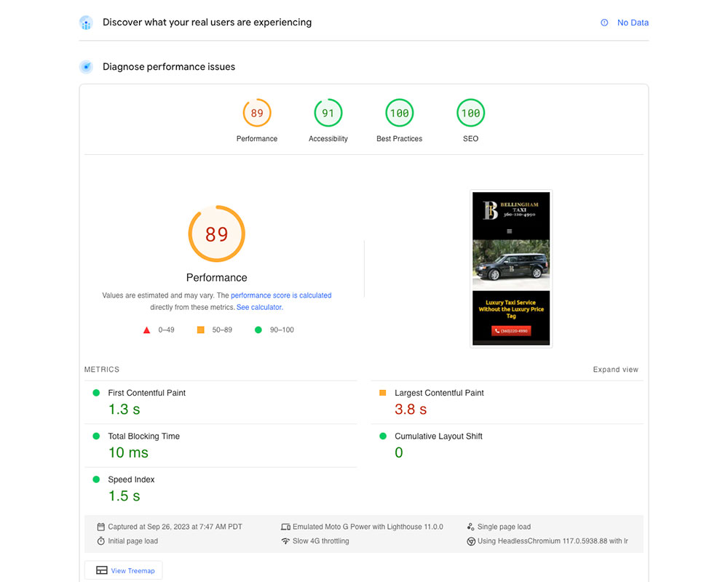Screen dimensions: 728x582
Task: Select the Performance score gauge at top
Action: [x=257, y=113]
